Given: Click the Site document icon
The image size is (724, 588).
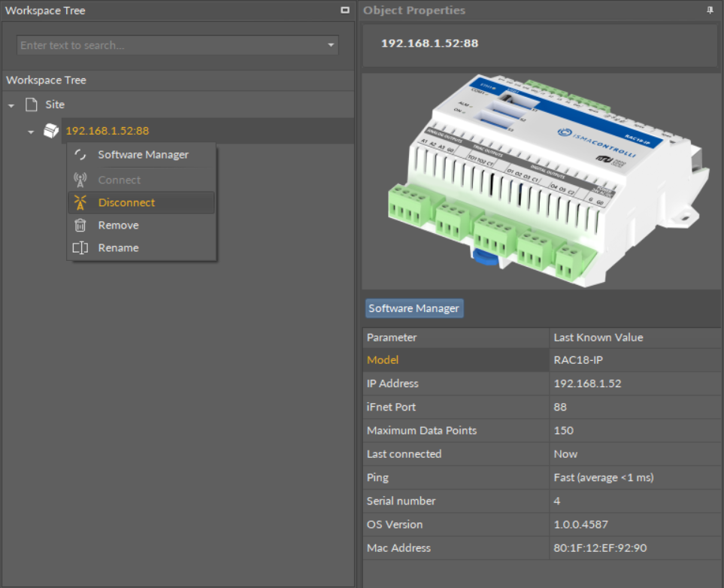Looking at the screenshot, I should point(32,105).
